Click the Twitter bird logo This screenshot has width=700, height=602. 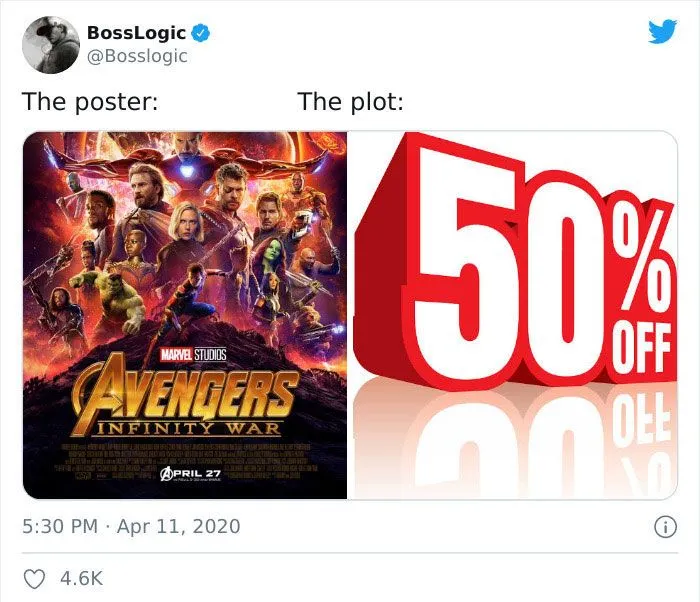click(x=662, y=32)
